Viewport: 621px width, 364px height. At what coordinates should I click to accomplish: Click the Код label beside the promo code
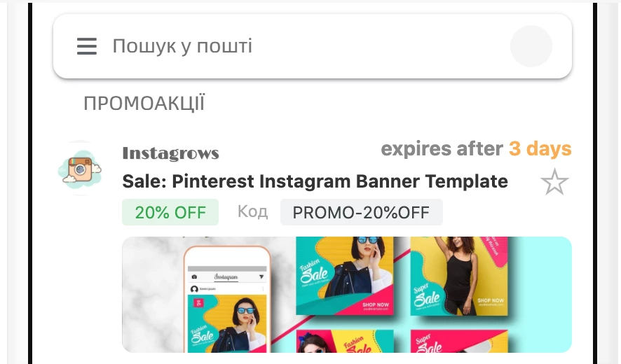(253, 211)
